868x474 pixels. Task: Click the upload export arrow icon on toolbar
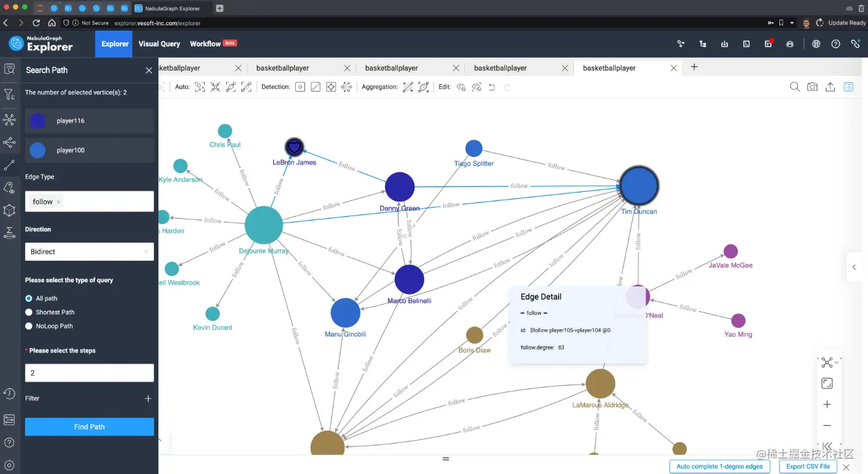(x=830, y=87)
